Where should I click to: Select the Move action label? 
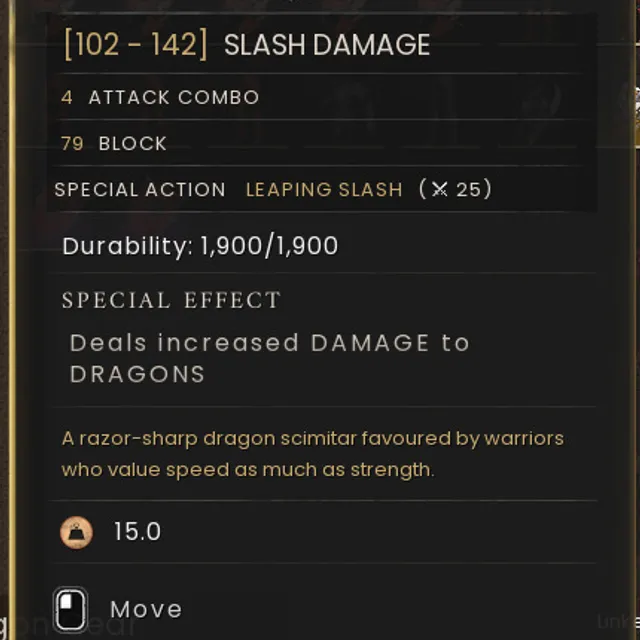tap(146, 609)
